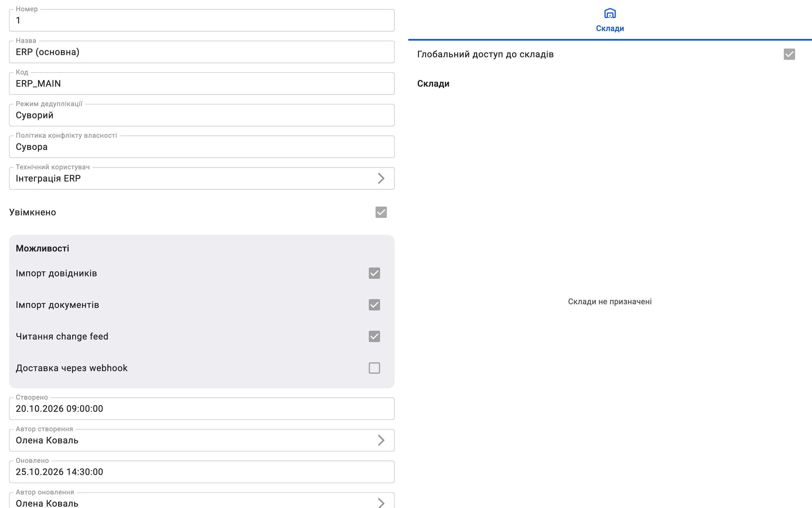The height and width of the screenshot is (508, 812).
Task: Toggle Імпорт документів checkbox
Action: (x=374, y=305)
